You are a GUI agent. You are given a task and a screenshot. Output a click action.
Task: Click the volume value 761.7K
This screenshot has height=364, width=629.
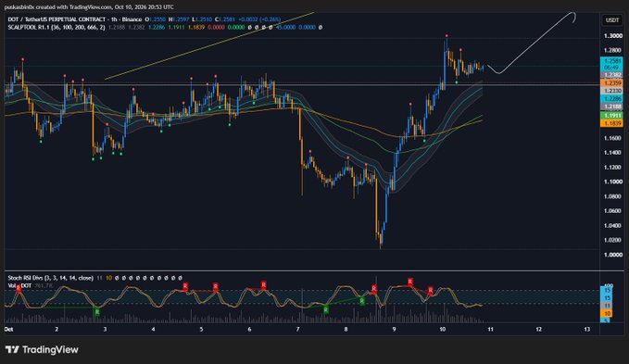pos(44,285)
